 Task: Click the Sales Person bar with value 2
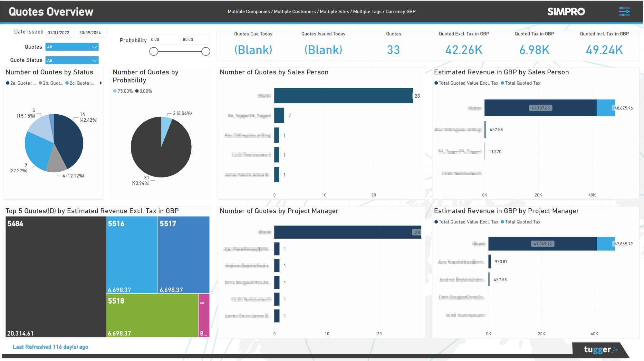coord(279,115)
